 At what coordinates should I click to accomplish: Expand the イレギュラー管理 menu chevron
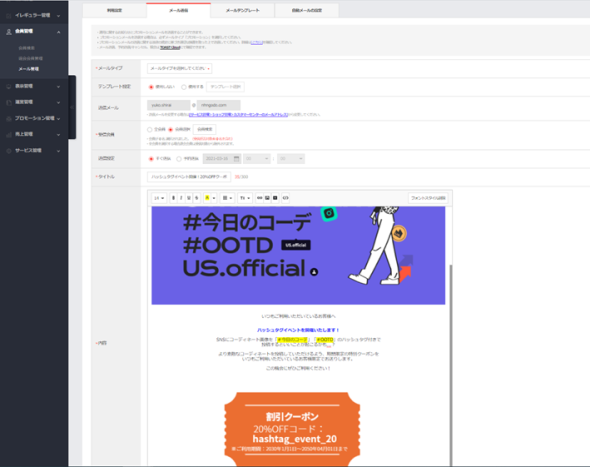point(58,16)
